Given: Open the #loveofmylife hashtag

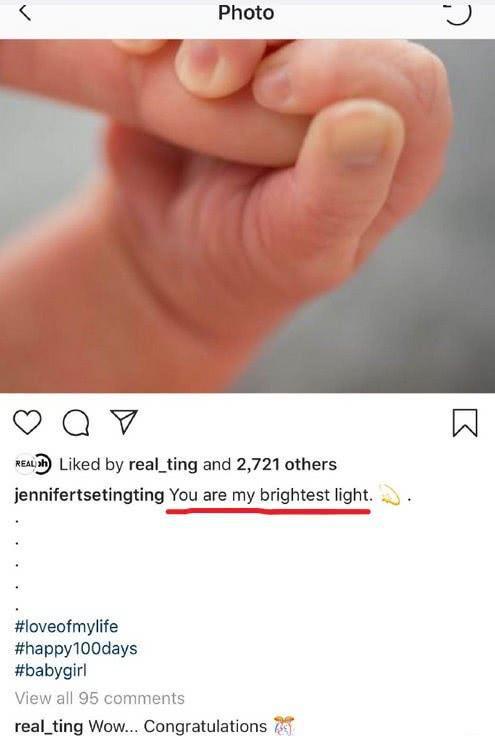Looking at the screenshot, I should click(x=66, y=626).
